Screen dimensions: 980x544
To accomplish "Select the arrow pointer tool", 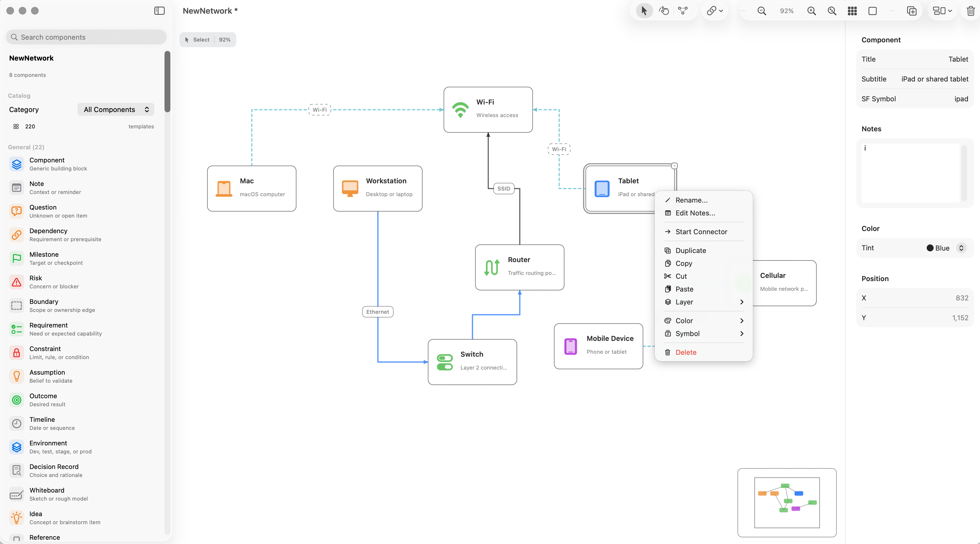I will (x=644, y=11).
